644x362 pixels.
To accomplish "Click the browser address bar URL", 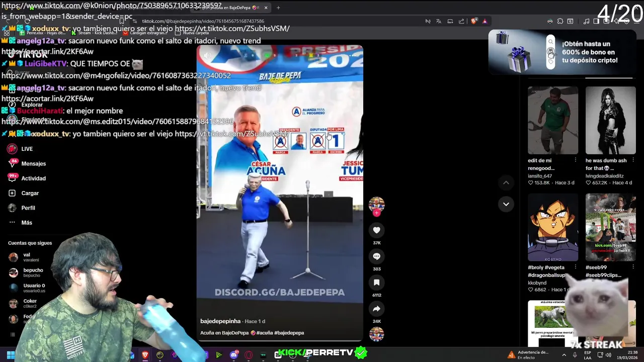I will pos(203,21).
